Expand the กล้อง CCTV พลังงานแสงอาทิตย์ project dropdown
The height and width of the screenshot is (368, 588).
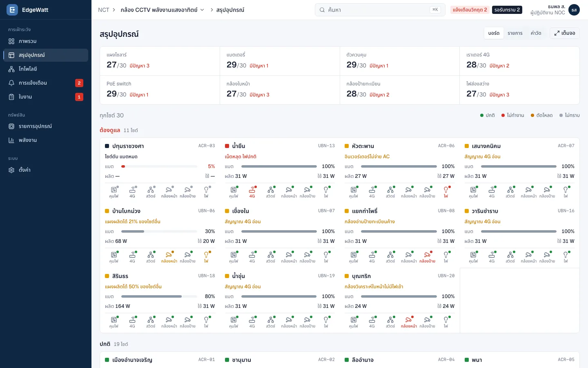(x=163, y=10)
